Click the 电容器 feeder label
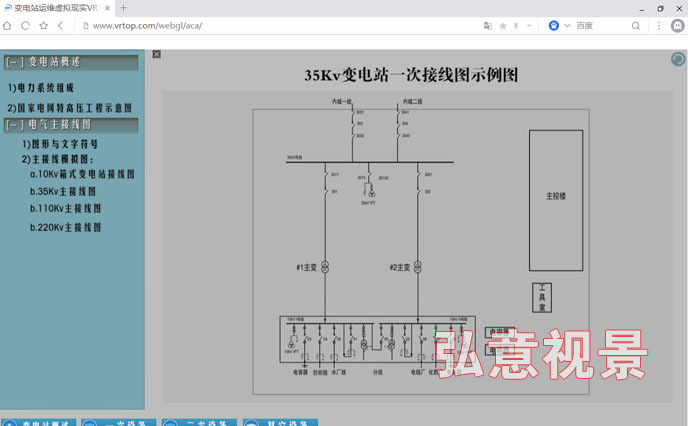 (x=300, y=372)
